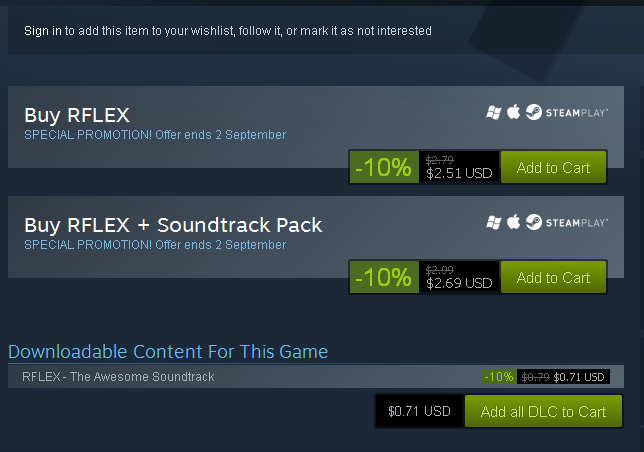Click Windows icon in Soundtrack Pack box
Image resolution: width=644 pixels, height=452 pixels.
[x=493, y=223]
